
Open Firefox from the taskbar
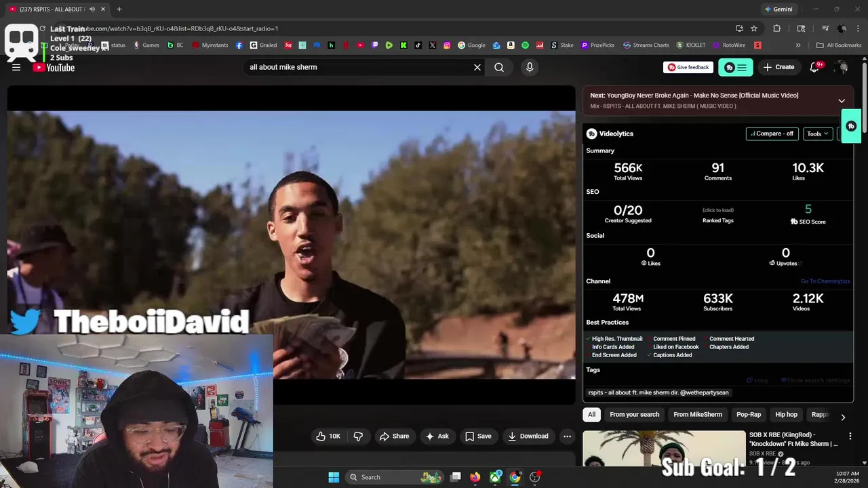pyautogui.click(x=475, y=477)
